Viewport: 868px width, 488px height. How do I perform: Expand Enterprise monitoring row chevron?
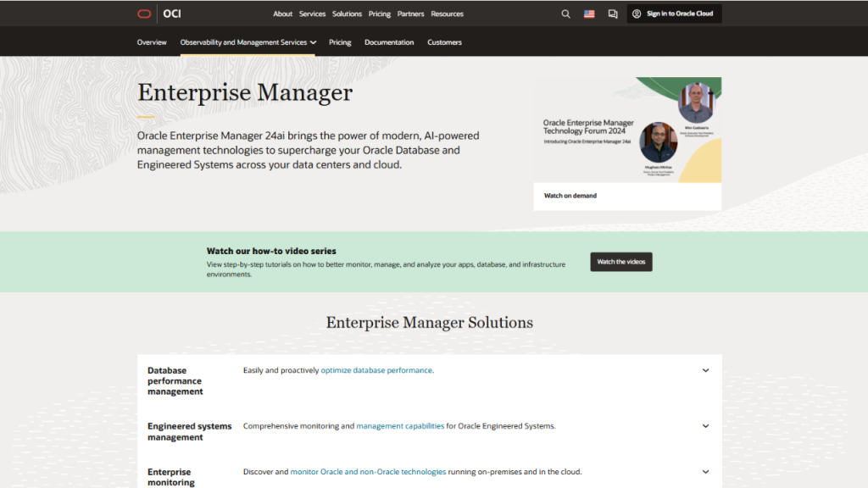pos(705,472)
